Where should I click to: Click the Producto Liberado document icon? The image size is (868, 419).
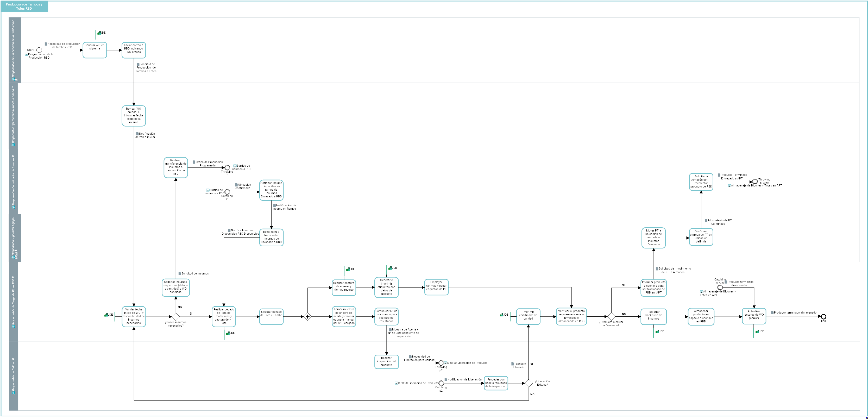click(x=513, y=364)
